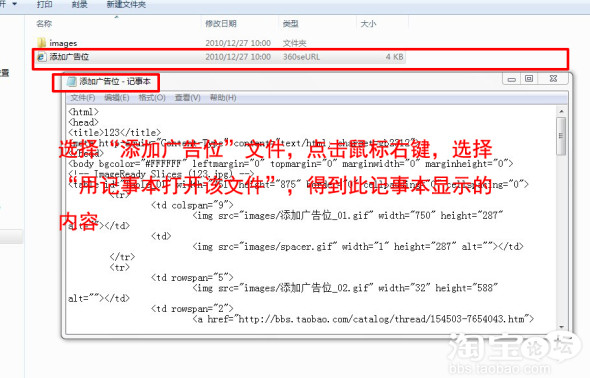Sort by the 类型 column header
The width and height of the screenshot is (590, 378).
(x=290, y=24)
